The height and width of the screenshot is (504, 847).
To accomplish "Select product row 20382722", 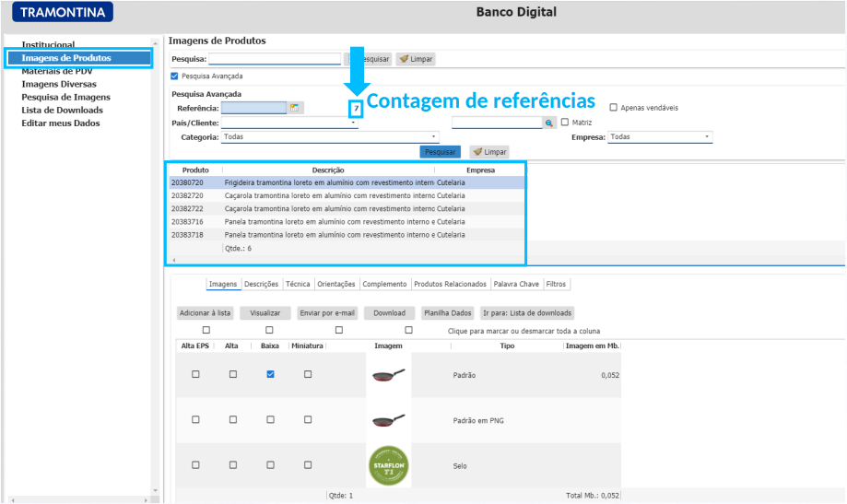I will (347, 208).
